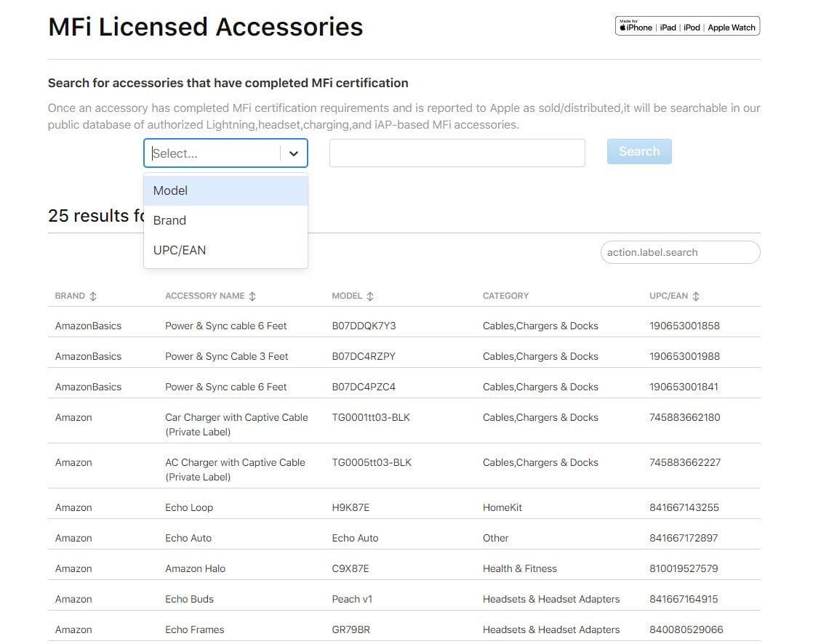The height and width of the screenshot is (644, 837).
Task: Click the empty search query input field
Action: click(457, 153)
